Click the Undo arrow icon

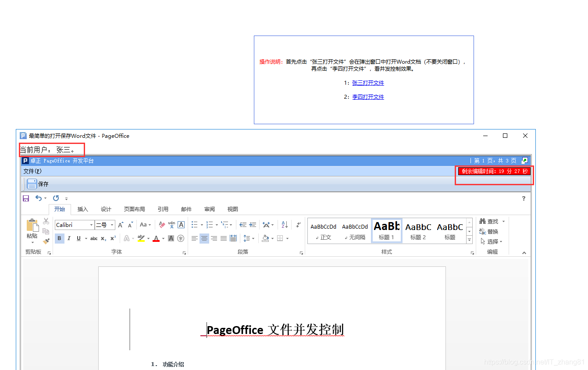tap(39, 198)
